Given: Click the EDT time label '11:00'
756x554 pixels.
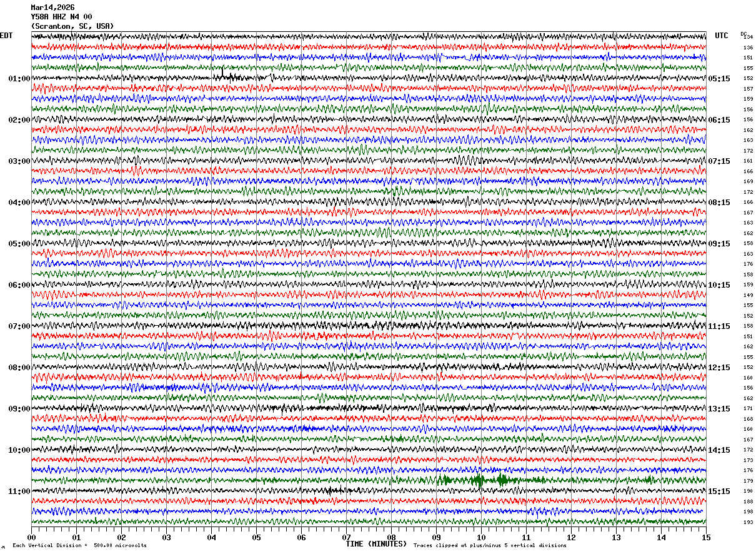Looking at the screenshot, I should tap(19, 491).
